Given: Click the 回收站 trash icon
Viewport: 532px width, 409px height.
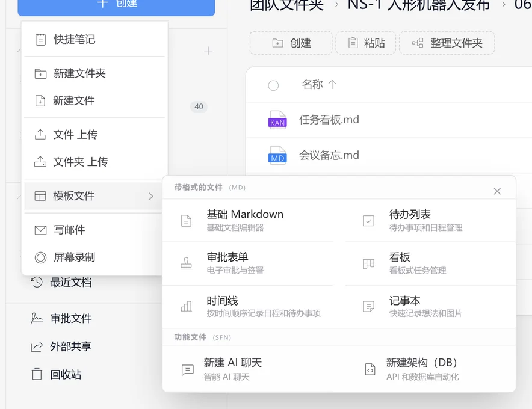Looking at the screenshot, I should tap(37, 374).
